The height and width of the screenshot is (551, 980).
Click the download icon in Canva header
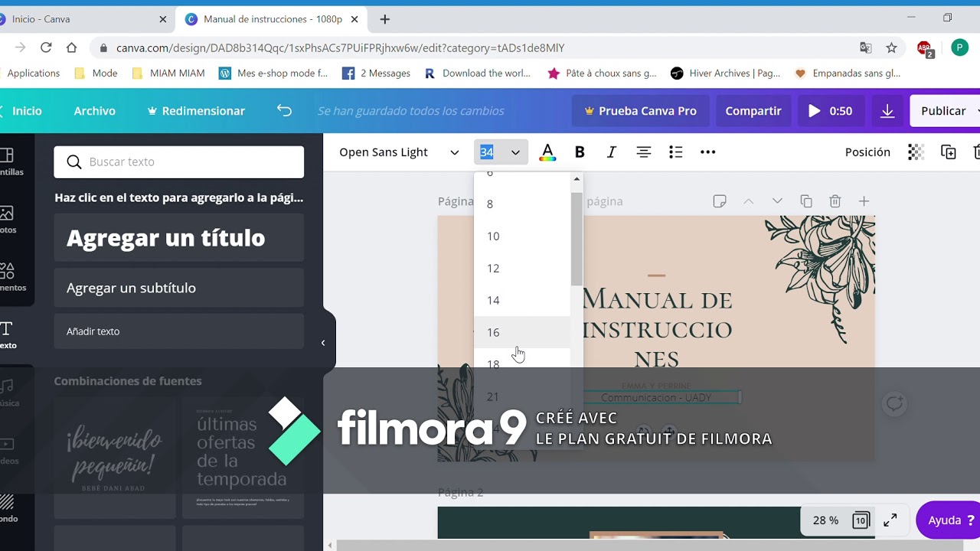point(887,111)
